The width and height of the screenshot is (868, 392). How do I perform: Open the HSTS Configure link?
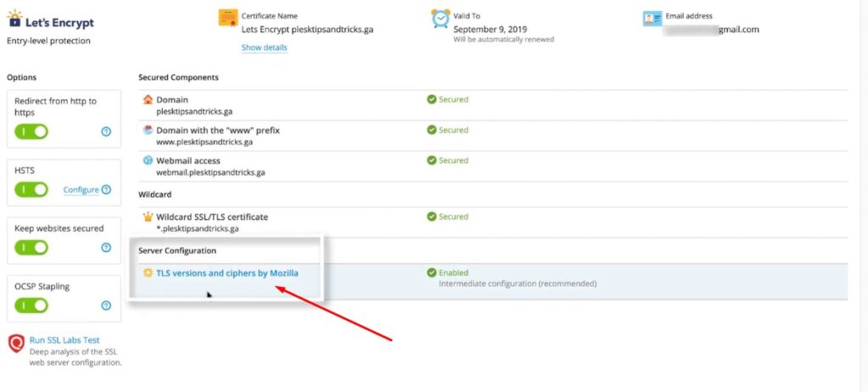pos(81,190)
